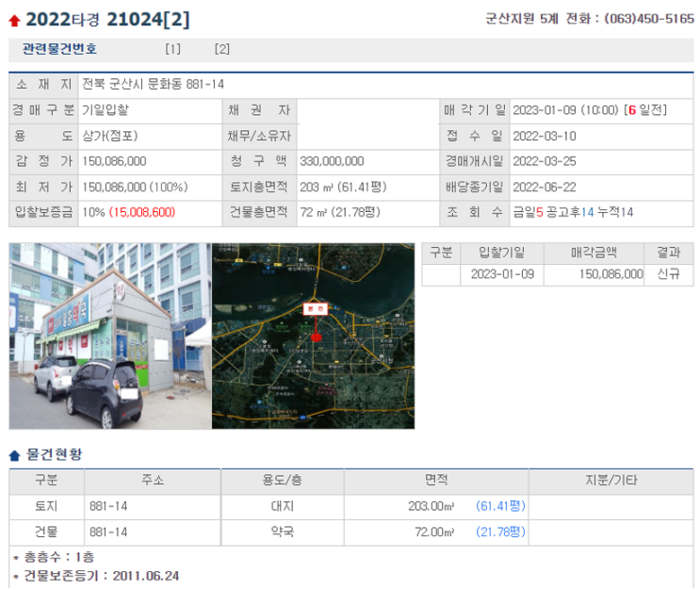The width and height of the screenshot is (700, 590).
Task: Click the blue (21.78평) area value
Action: coord(500,532)
